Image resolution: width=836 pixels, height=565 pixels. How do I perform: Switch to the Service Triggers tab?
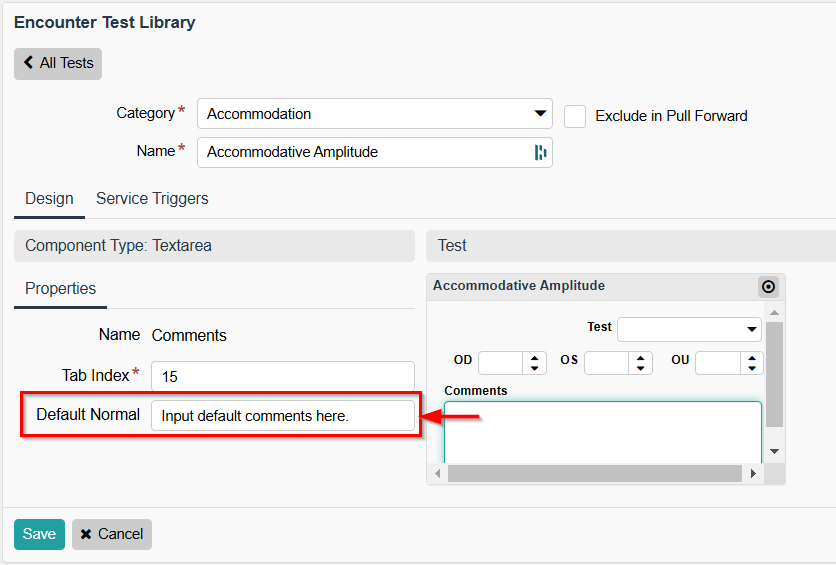pyautogui.click(x=152, y=198)
